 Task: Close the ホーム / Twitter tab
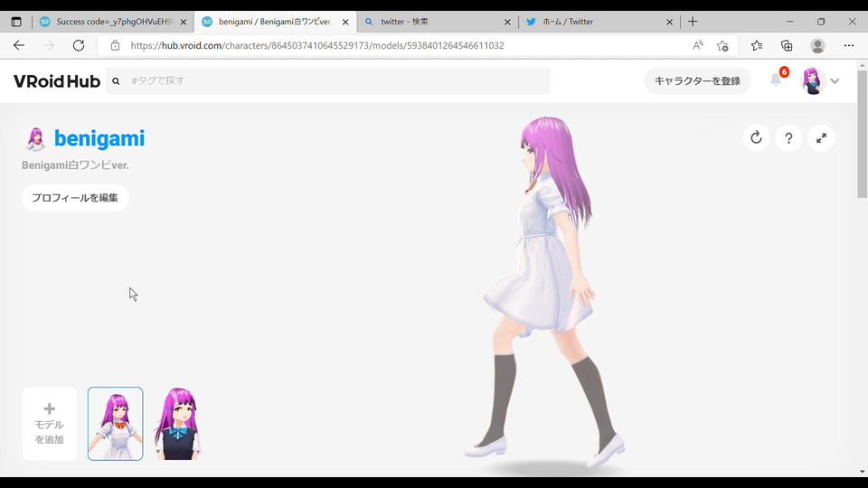click(x=669, y=22)
